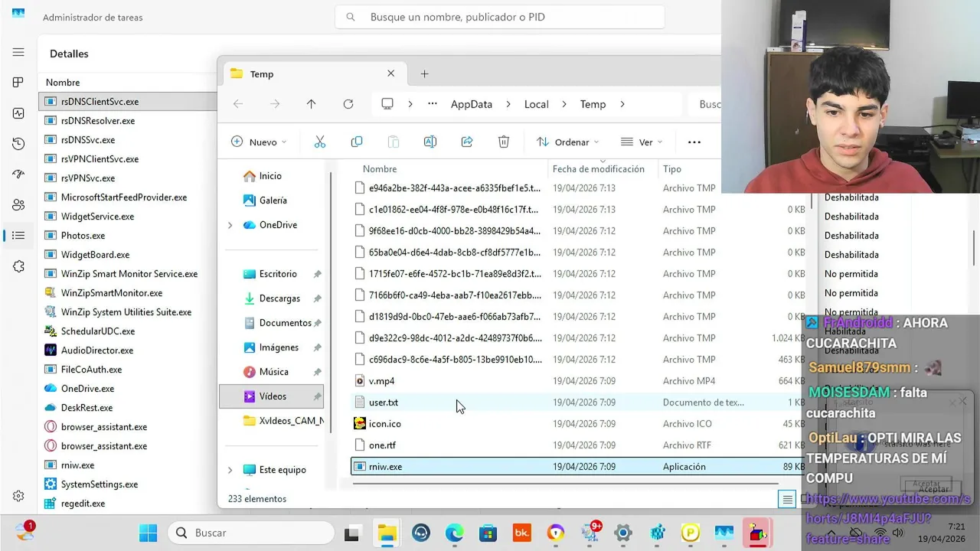
Task: Open Escritorio quick access folder
Action: click(278, 274)
